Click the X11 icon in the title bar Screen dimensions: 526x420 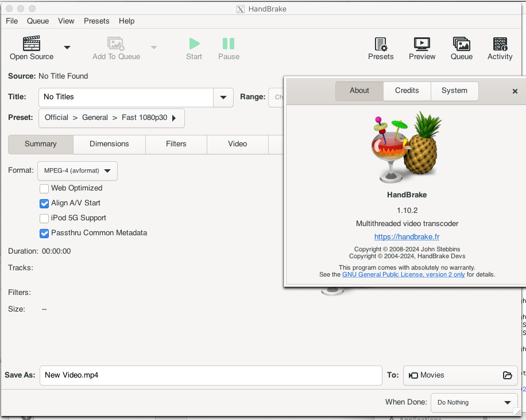[x=241, y=9]
